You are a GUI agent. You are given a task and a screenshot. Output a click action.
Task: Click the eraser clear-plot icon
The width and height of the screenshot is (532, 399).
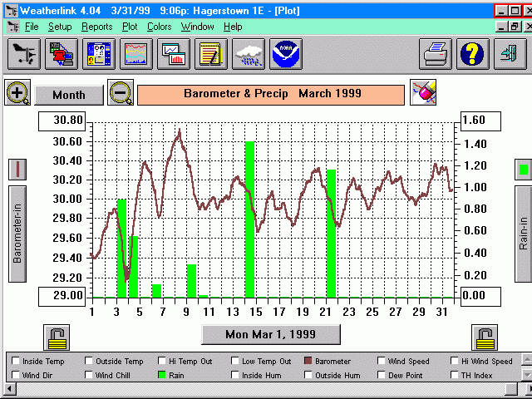(423, 92)
